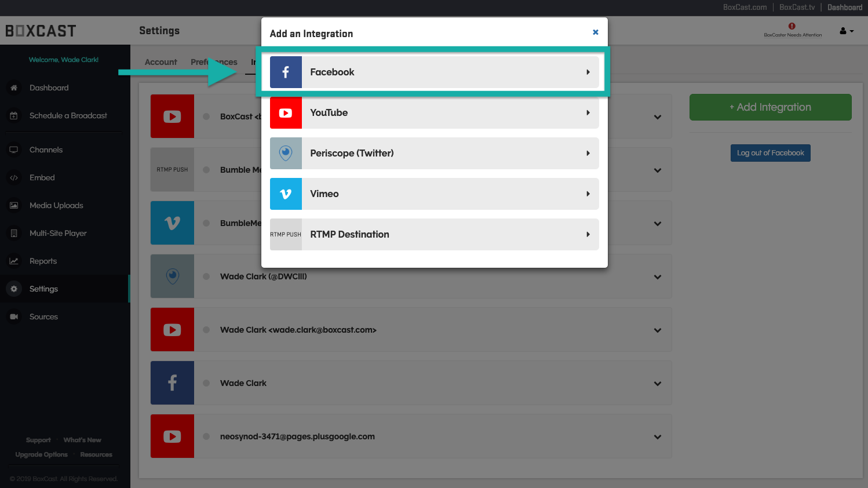Expand the Bumble RTMP push row
868x488 pixels.
click(x=658, y=170)
